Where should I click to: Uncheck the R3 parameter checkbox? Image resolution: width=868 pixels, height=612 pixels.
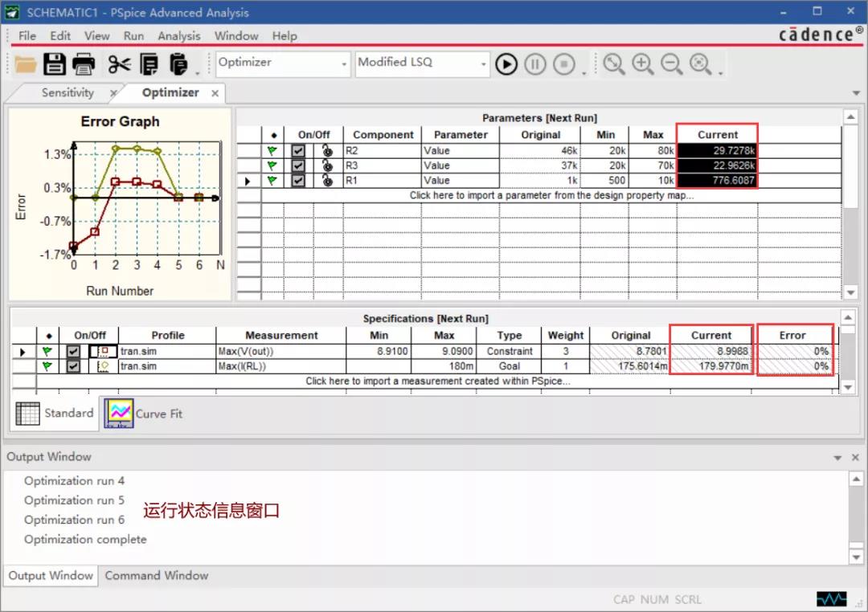(298, 165)
